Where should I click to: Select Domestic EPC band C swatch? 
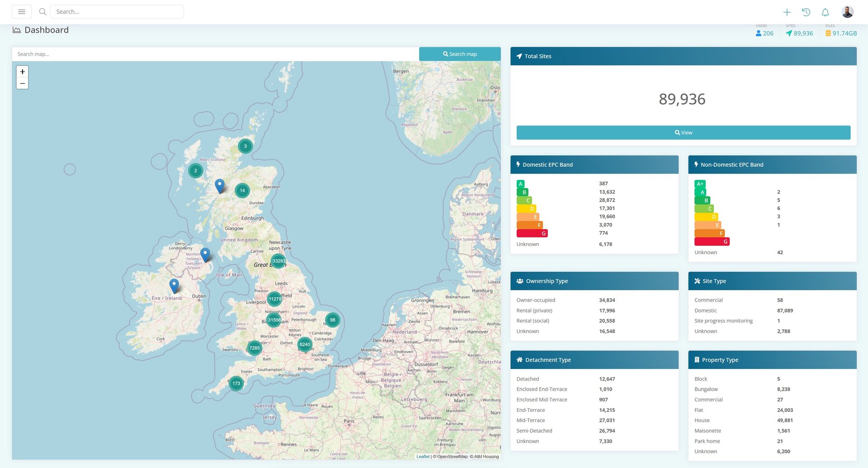(524, 200)
